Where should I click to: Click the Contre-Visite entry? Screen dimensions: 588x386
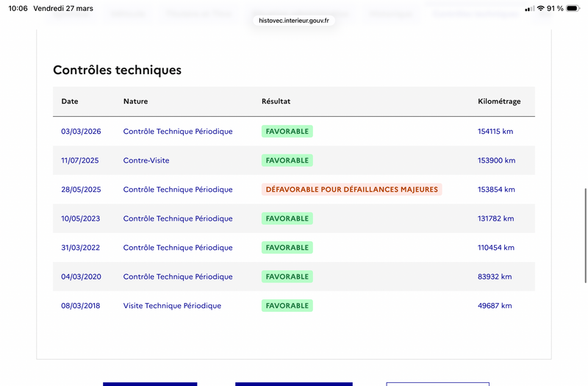click(146, 160)
